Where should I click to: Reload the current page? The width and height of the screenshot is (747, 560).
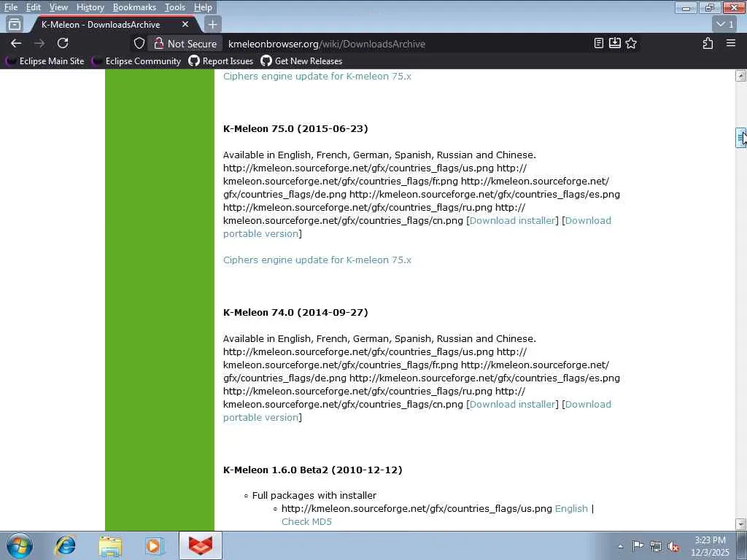coord(63,43)
